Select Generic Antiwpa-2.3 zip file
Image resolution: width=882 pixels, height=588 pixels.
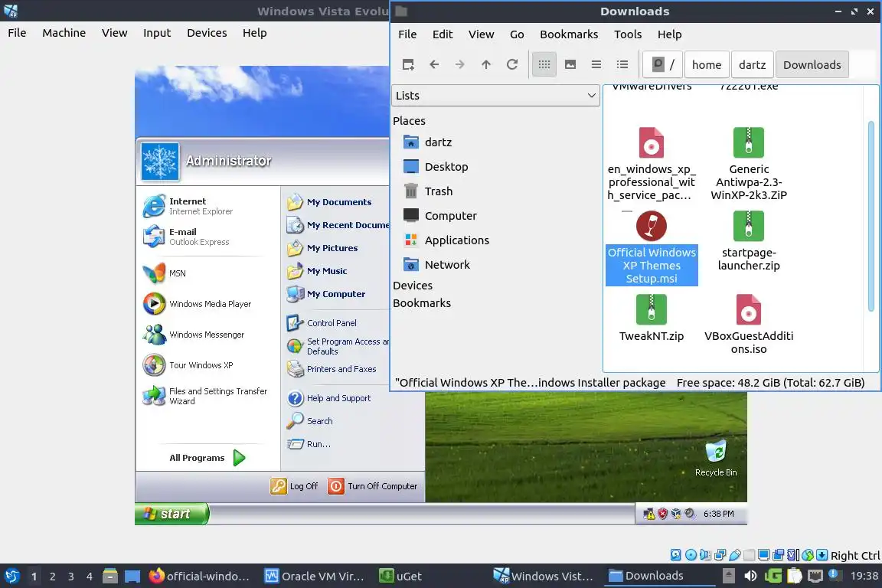coord(749,164)
